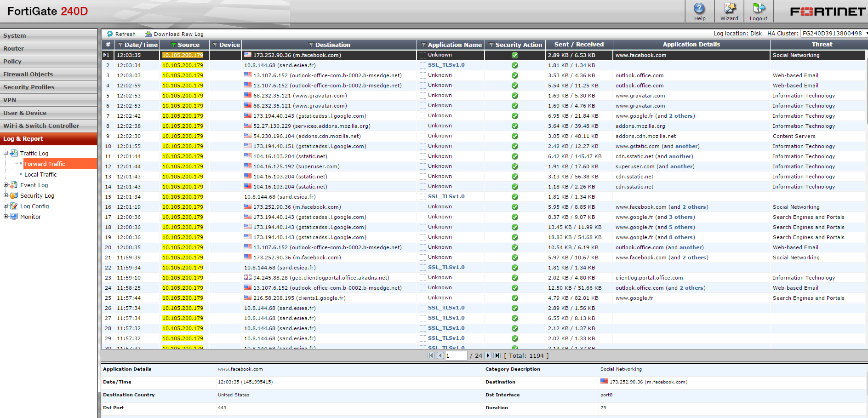Click '3 others' link in row 17
This screenshot has height=418, width=868.
[x=682, y=217]
